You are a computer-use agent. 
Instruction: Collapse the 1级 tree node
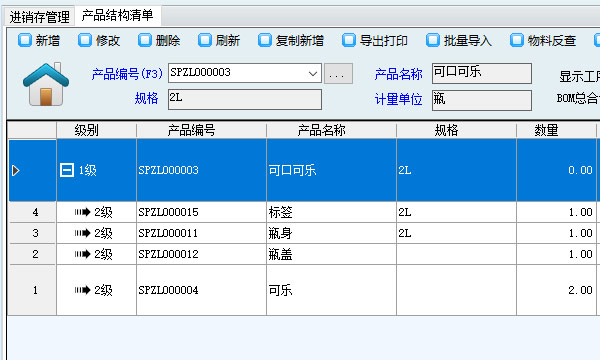[67, 170]
